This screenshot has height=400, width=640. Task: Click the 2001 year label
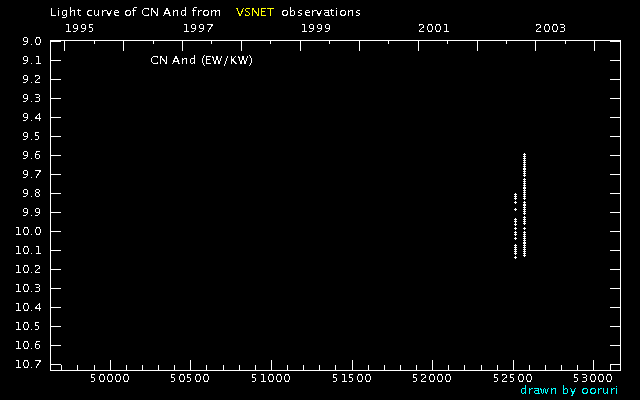[x=433, y=27]
